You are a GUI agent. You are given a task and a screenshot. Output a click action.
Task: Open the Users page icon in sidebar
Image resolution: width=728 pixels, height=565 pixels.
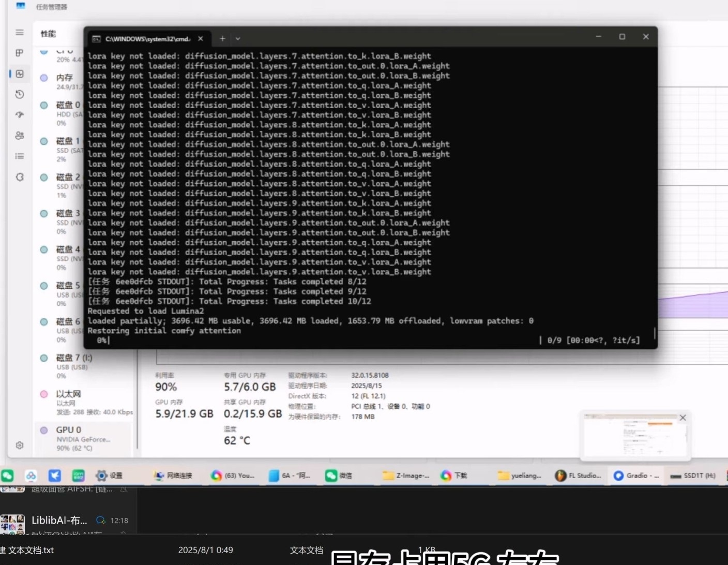tap(20, 136)
